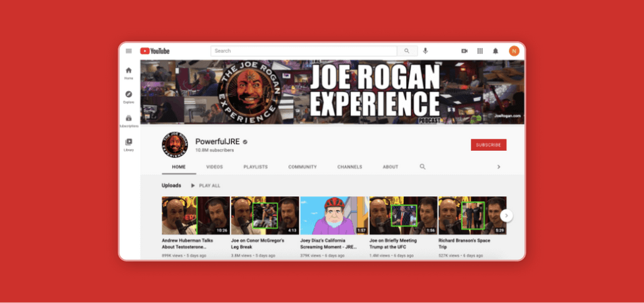Click title Joe on Conor McGregor's Leg Break
The height and width of the screenshot is (303, 644).
tap(257, 244)
